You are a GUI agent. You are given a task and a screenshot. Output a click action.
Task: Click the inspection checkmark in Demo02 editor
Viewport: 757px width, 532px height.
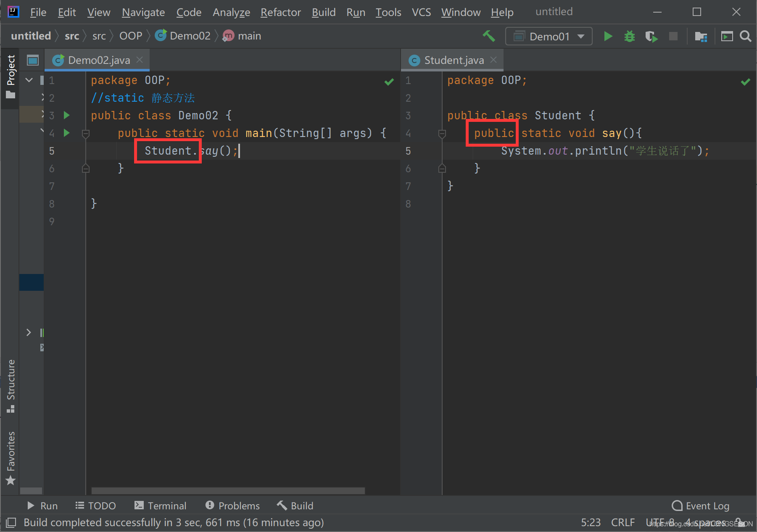pyautogui.click(x=389, y=82)
